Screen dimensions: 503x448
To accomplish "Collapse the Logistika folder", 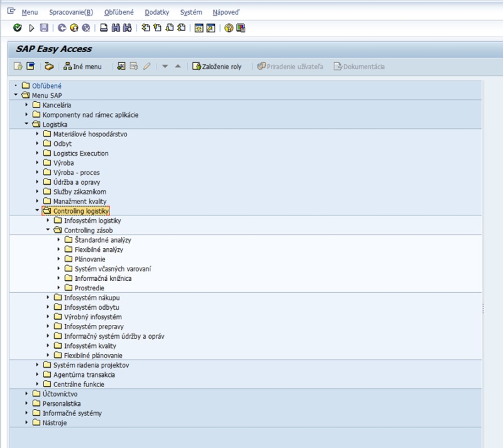I will (26, 124).
